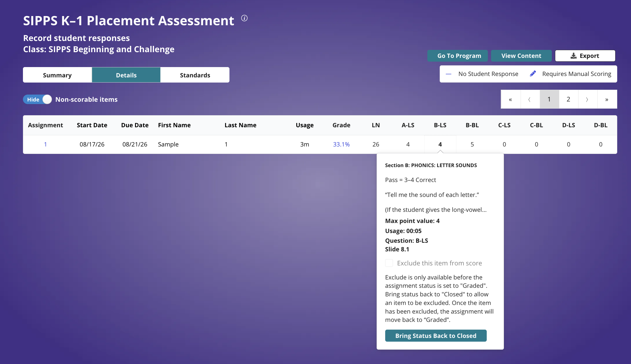Open the Standards tab
The width and height of the screenshot is (631, 364).
click(x=195, y=75)
